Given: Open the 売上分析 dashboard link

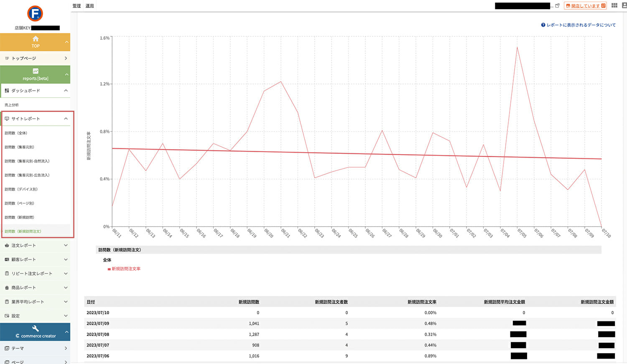Looking at the screenshot, I should click(12, 105).
